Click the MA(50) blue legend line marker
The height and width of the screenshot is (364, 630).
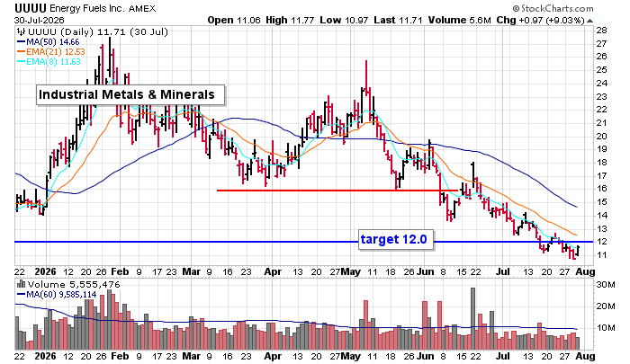[21, 41]
